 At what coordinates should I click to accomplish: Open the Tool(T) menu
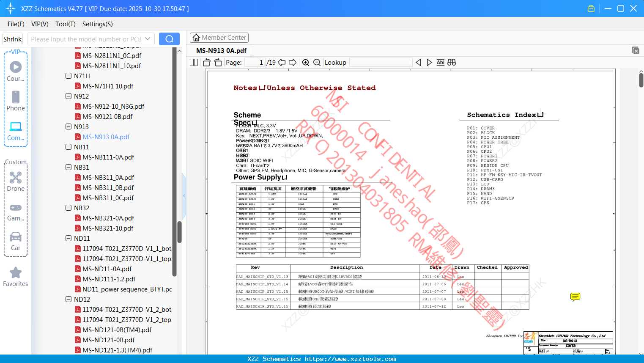pos(66,24)
